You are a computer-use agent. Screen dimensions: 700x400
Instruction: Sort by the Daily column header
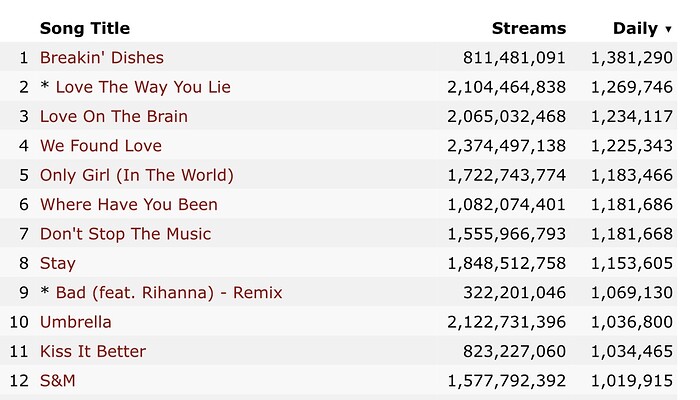(635, 28)
